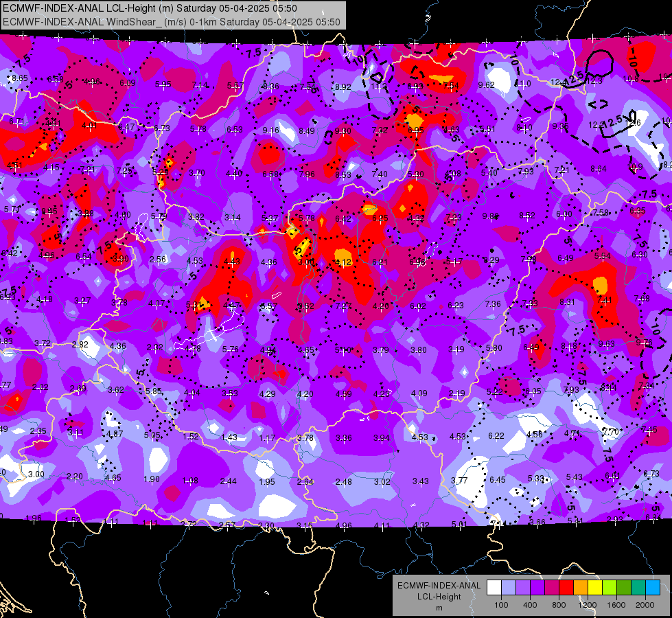Click the wind shear value '3.27'
The width and height of the screenshot is (672, 618).
(x=82, y=301)
